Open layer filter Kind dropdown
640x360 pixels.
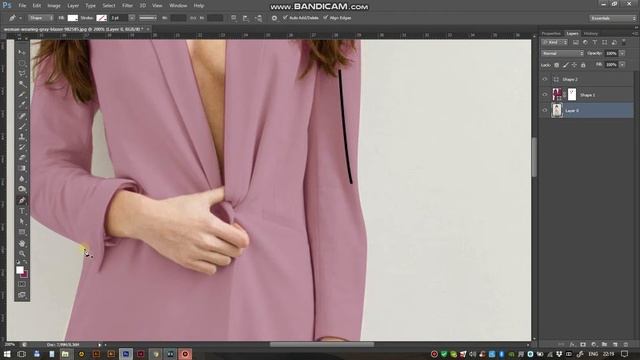pos(554,42)
